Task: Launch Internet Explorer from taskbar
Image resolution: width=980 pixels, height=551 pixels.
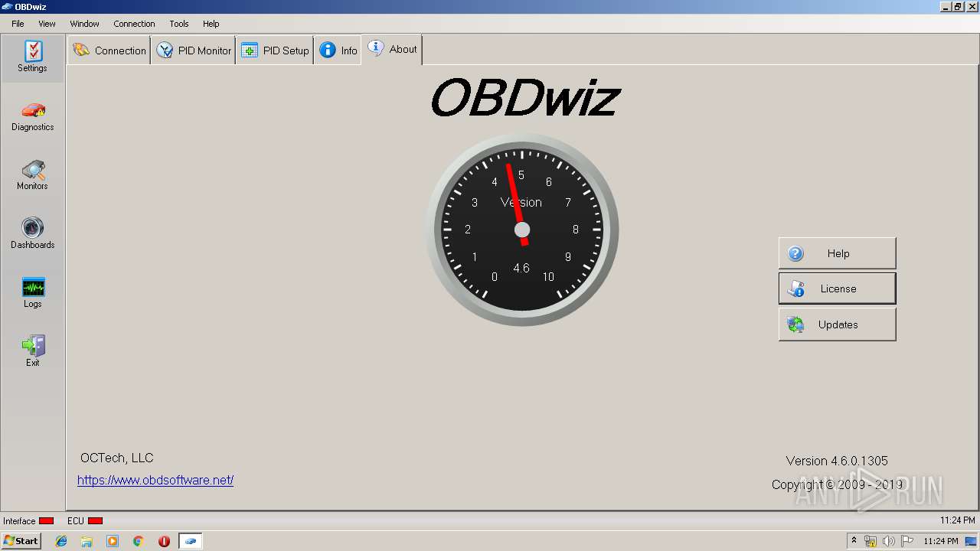Action: 61,541
